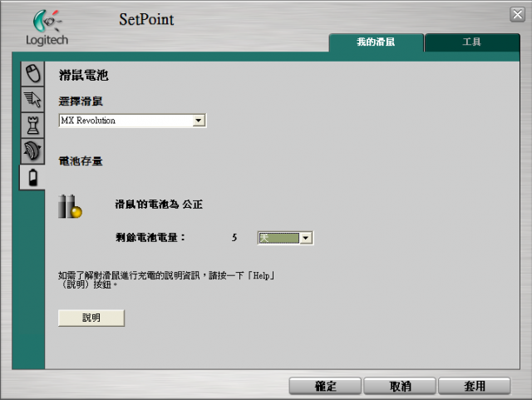The image size is (532, 400).
Task: Switch to the 我的滑鼠 tab
Action: (376, 42)
